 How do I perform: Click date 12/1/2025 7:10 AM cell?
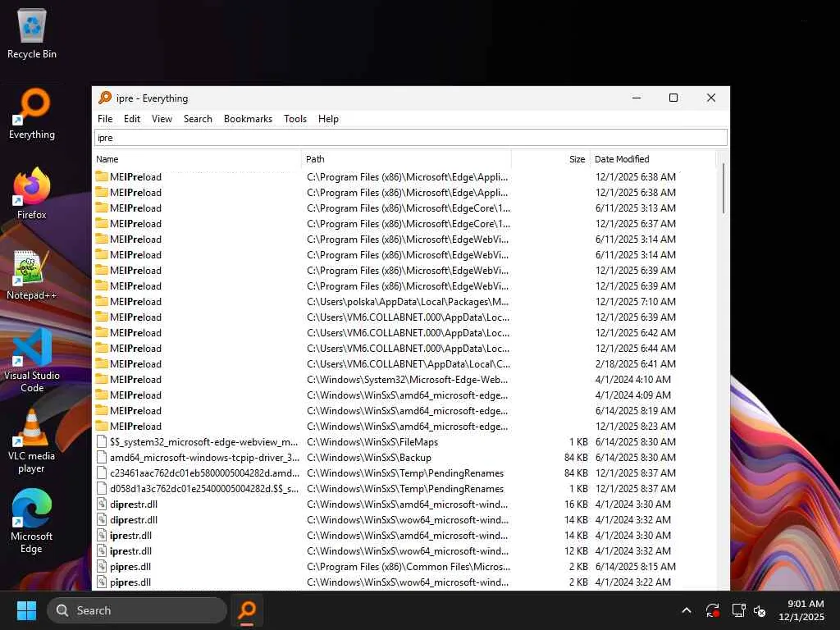coord(636,302)
